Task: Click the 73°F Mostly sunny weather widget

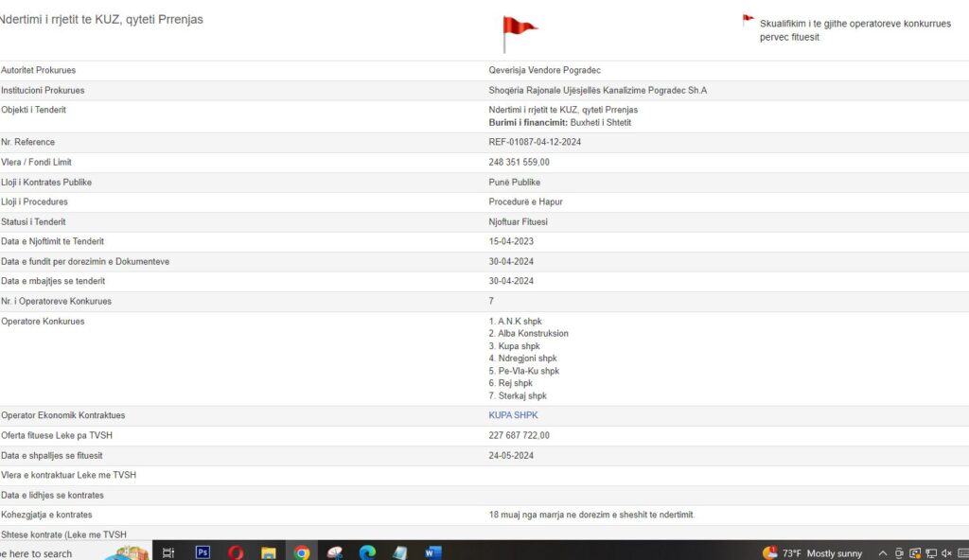Action: (813, 553)
